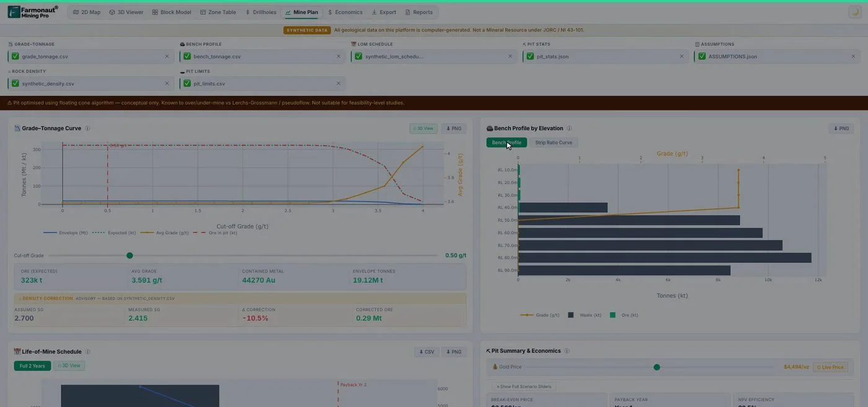Click the SYNTHETIC DATA badge

pos(308,30)
